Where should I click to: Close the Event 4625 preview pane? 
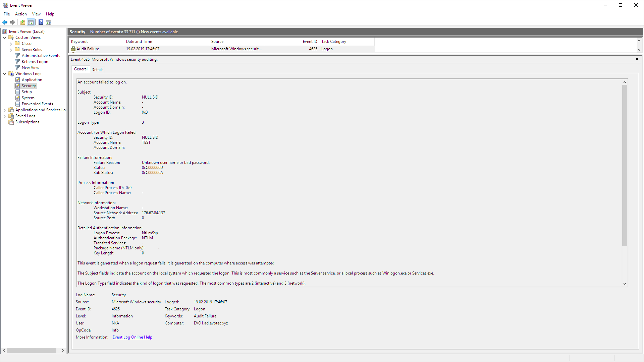[637, 59]
